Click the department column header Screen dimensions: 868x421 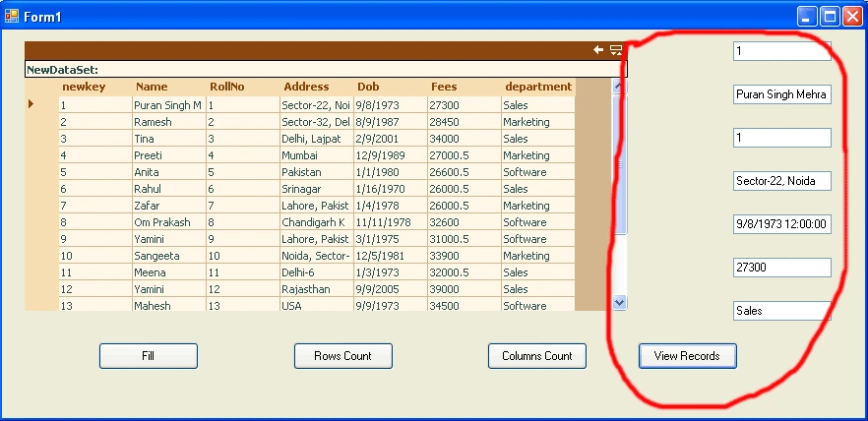[x=538, y=87]
